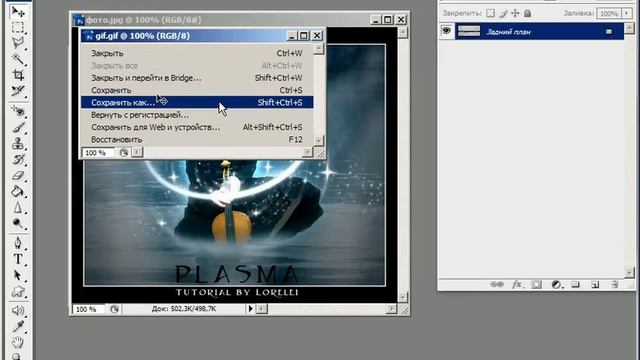Click the status bar arrow in фото.jpg window
Screen dimensions: 640x360
pyautogui.click(x=250, y=309)
